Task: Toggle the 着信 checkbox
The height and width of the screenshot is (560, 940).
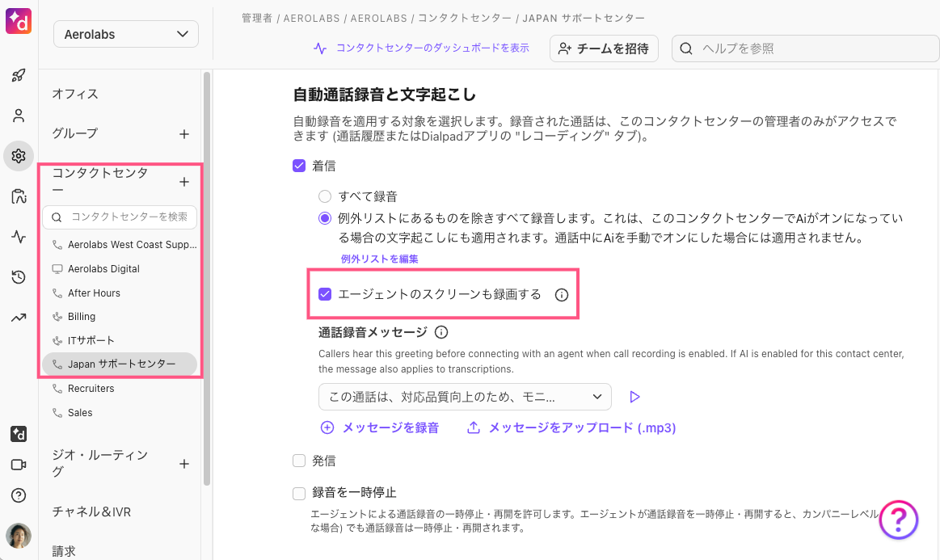Action: pyautogui.click(x=299, y=166)
